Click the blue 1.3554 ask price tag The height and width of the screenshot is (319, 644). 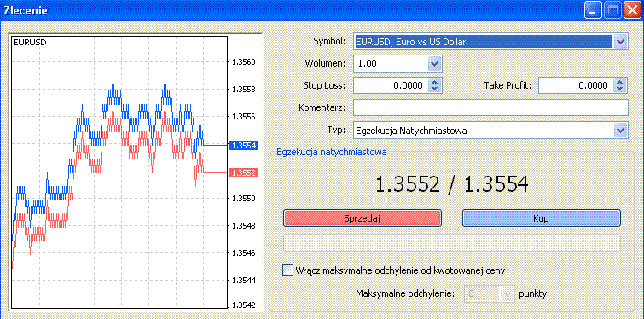(244, 145)
